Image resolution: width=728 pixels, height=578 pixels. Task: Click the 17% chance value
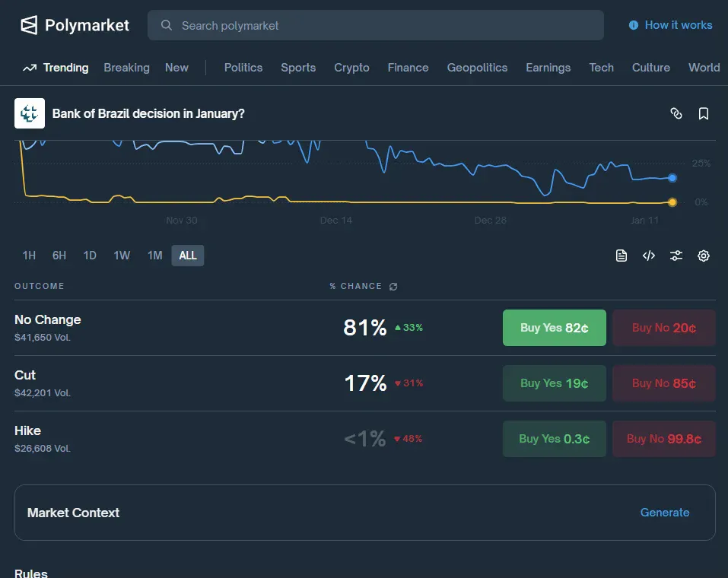point(365,383)
